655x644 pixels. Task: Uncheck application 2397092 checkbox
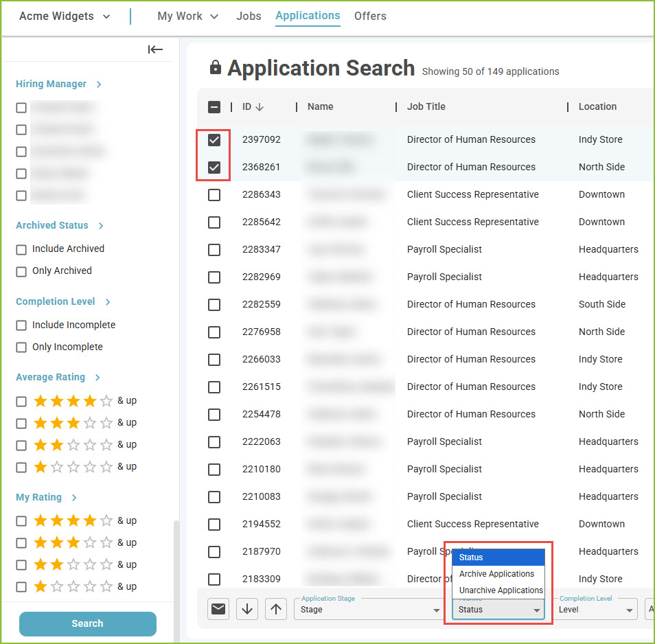point(214,140)
